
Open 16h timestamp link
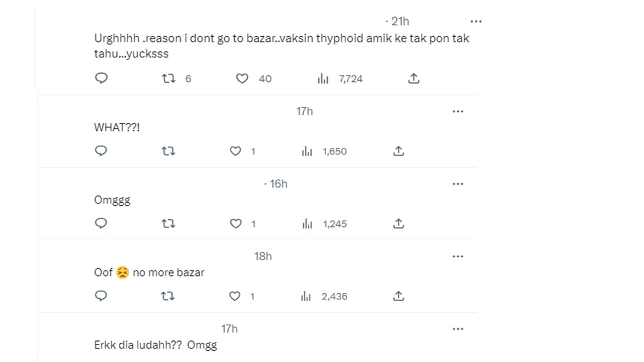[278, 184]
